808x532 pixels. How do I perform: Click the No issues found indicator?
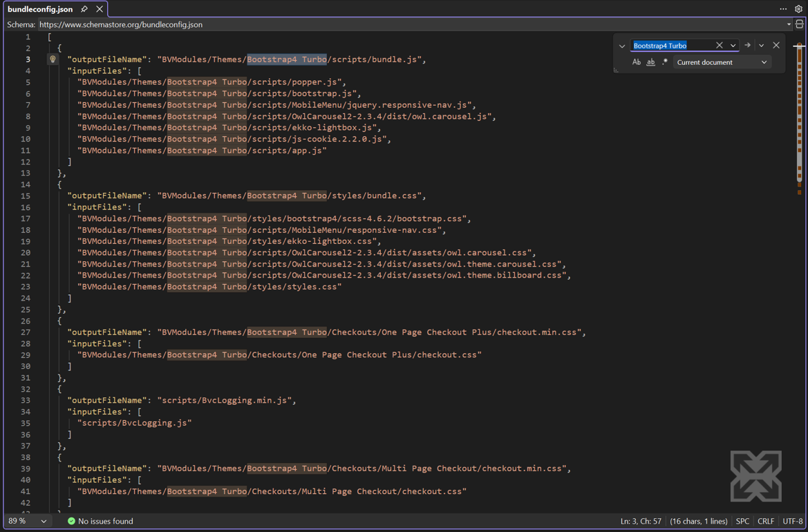tap(100, 521)
